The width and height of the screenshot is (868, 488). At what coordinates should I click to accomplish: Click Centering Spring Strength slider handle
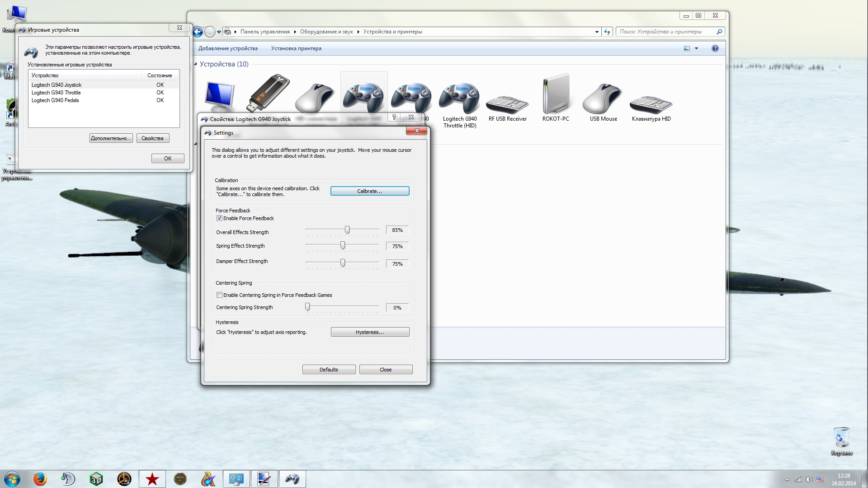pyautogui.click(x=307, y=307)
